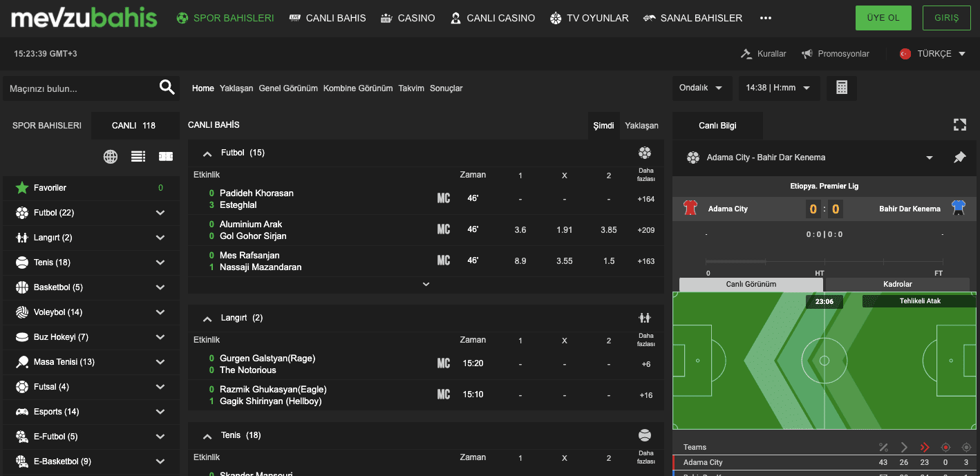
Task: Open SANAL BAHISLER in navigation
Action: 692,19
